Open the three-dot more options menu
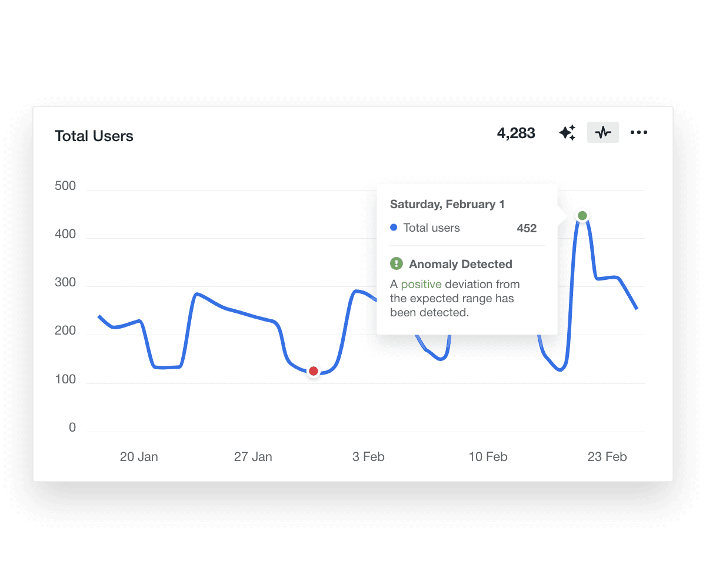This screenshot has width=706, height=588. click(638, 133)
